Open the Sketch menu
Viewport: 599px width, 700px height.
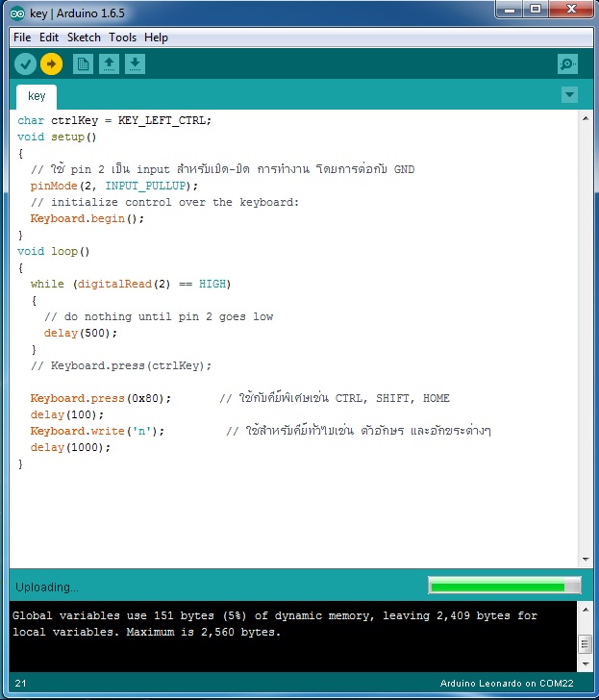(x=84, y=37)
